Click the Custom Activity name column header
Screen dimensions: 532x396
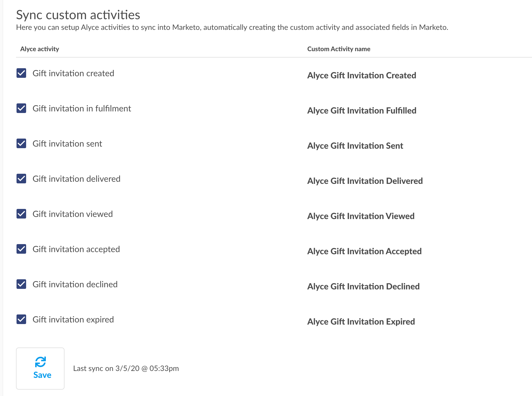(x=339, y=49)
